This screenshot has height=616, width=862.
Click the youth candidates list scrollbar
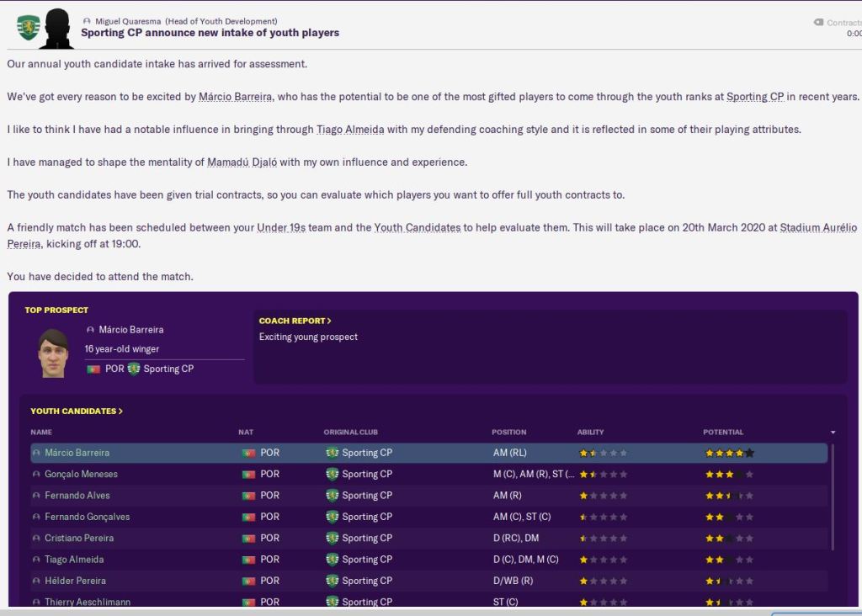pos(832,522)
